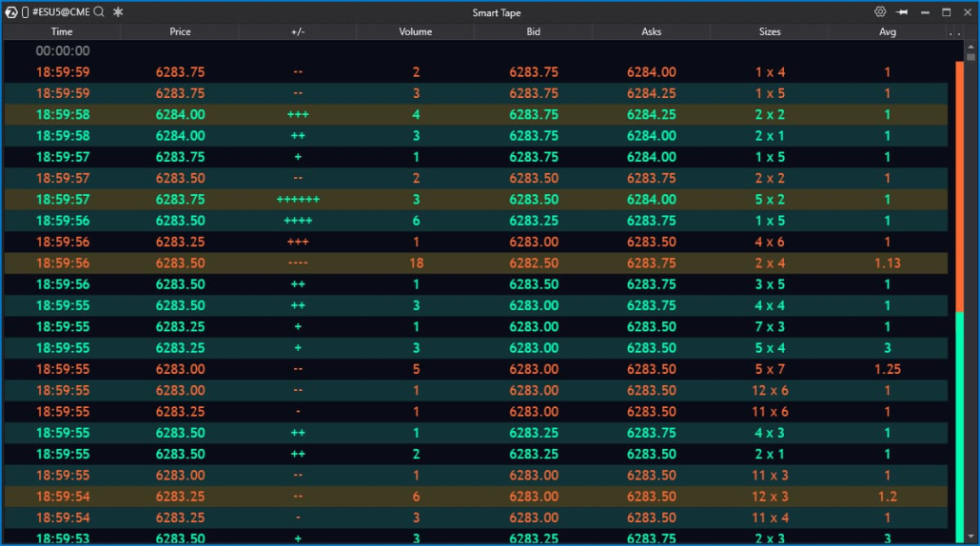Select the Volume column header

coord(416,31)
